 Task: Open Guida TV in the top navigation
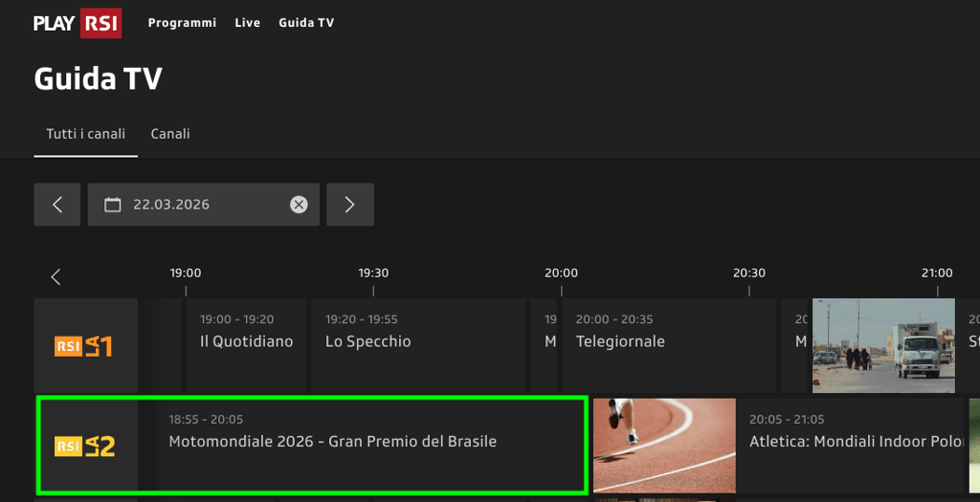[306, 23]
